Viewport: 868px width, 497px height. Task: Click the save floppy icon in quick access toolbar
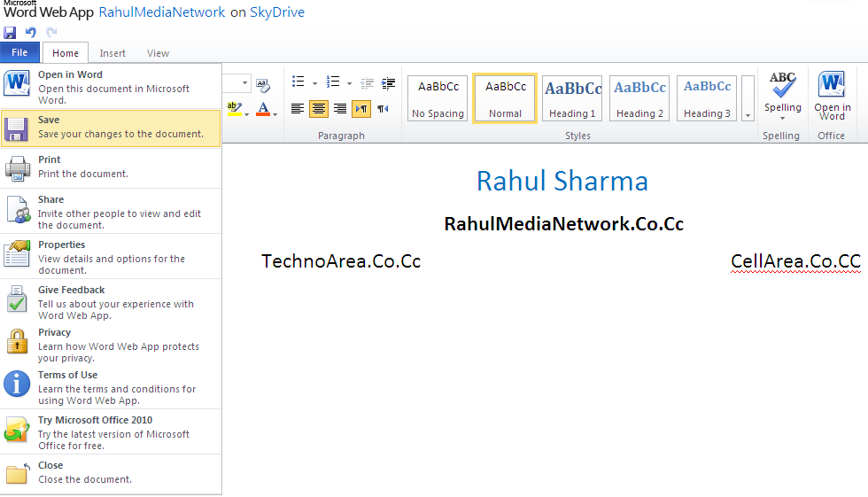click(x=10, y=32)
